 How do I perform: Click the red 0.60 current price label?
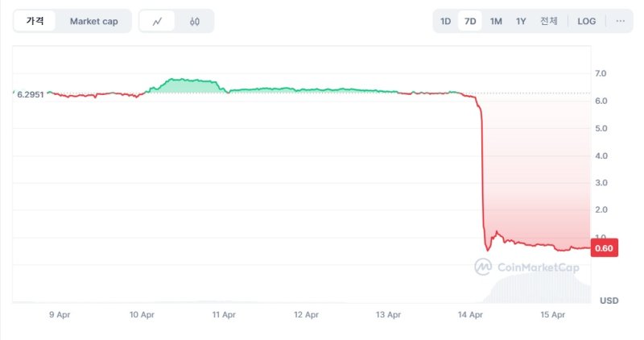click(x=604, y=248)
